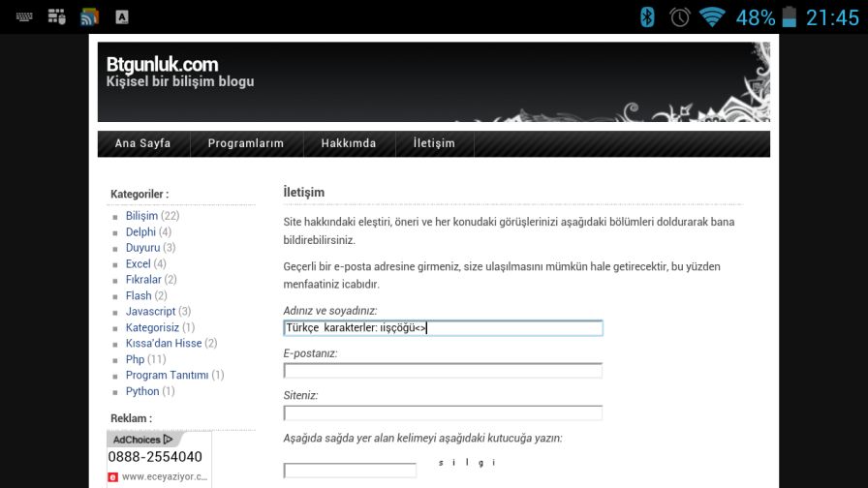
Task: Click the 0888-2554040 ad phone number
Action: (155, 457)
